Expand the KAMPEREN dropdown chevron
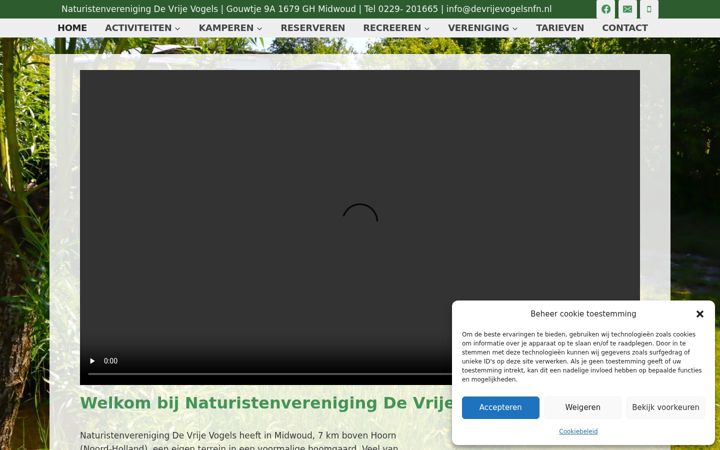Viewport: 720px width, 450px height. (259, 28)
